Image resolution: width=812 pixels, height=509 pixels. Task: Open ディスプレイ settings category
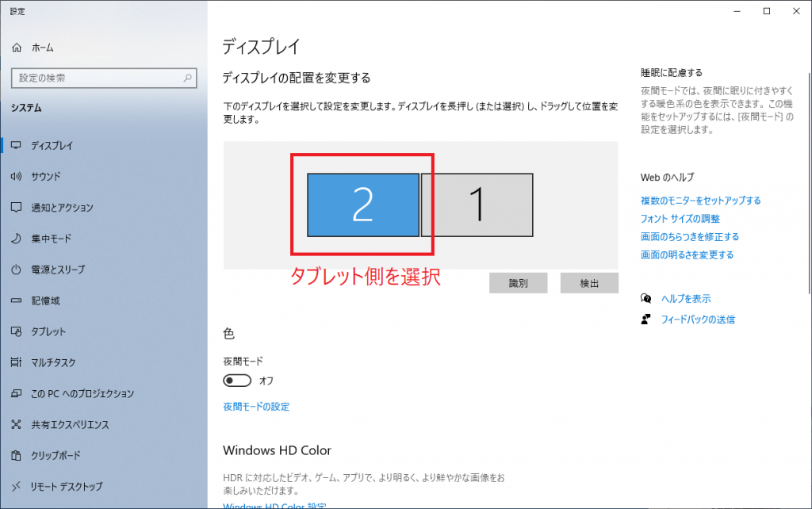52,146
